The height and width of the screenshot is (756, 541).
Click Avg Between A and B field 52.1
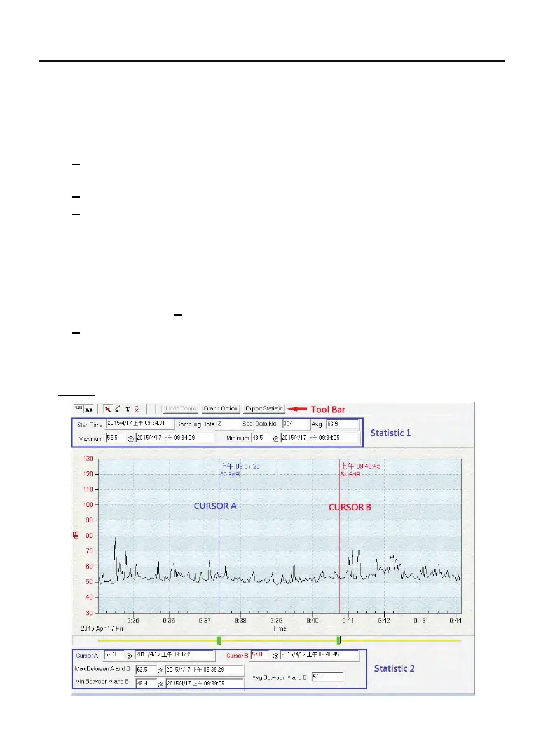click(328, 677)
